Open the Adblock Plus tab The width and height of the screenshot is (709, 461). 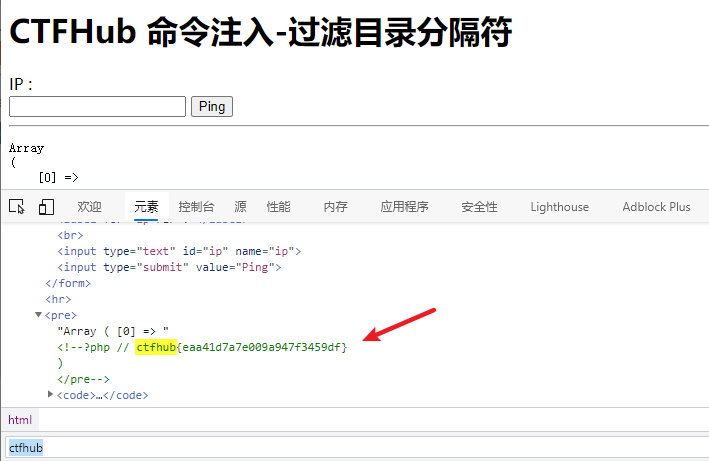point(657,207)
